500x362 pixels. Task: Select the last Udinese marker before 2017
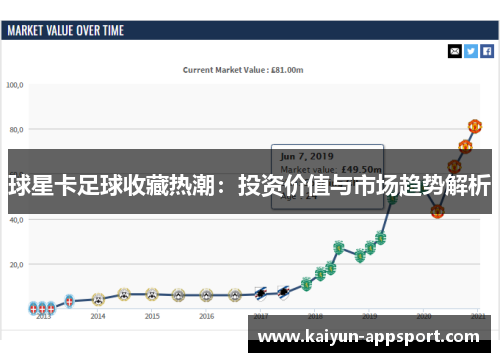pos(235,295)
